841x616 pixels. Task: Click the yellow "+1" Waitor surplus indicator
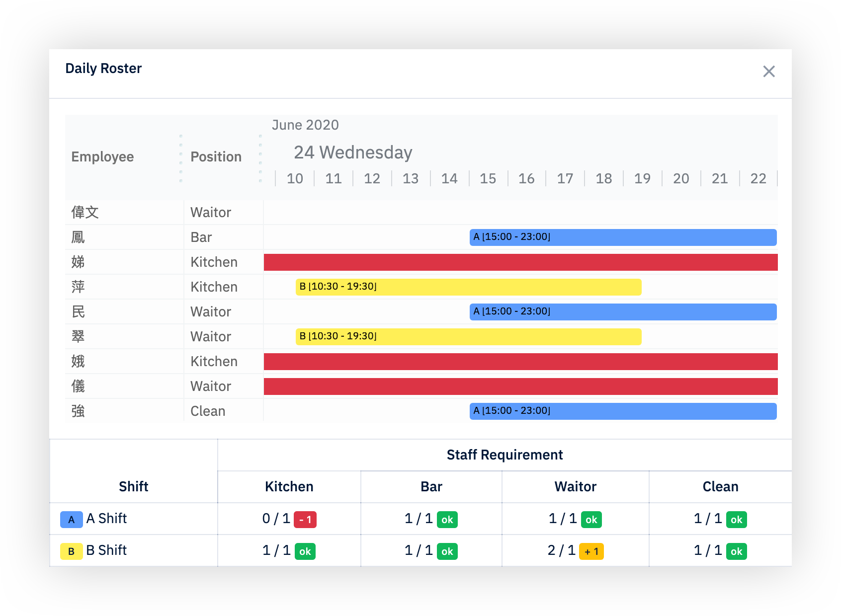click(591, 550)
